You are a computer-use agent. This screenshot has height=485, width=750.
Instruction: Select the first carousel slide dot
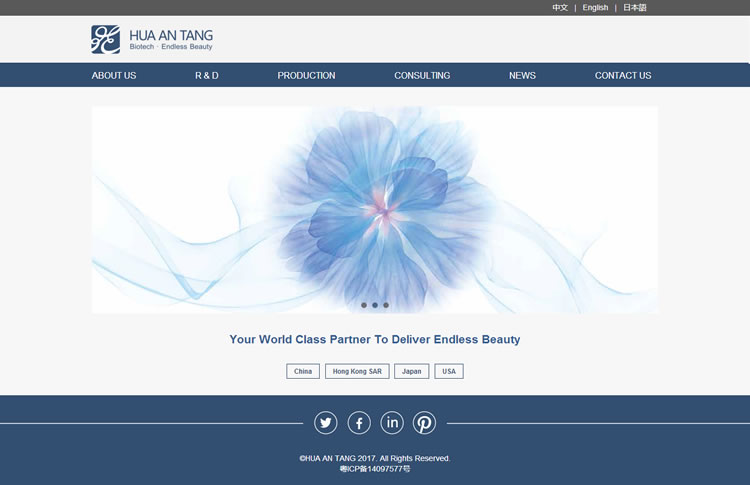[x=364, y=305]
